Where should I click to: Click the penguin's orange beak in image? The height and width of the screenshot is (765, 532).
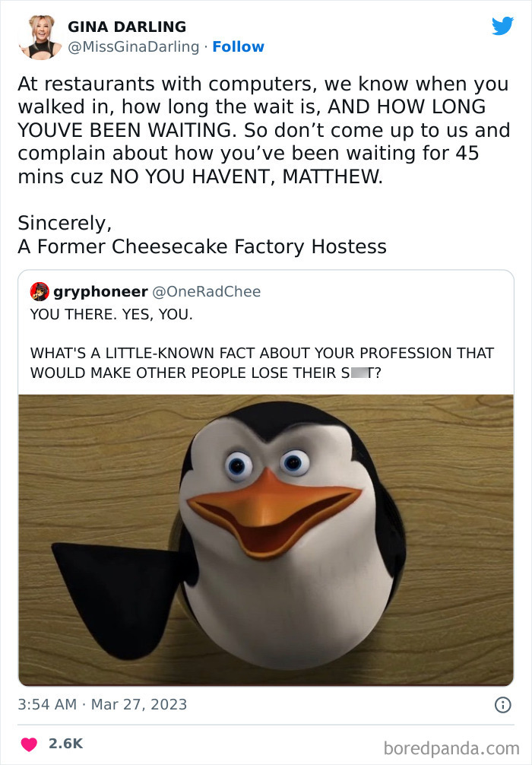pos(273,511)
